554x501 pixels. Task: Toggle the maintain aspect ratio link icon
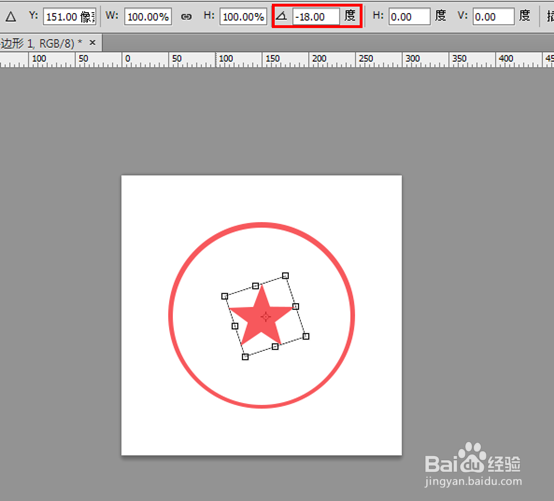(x=186, y=17)
